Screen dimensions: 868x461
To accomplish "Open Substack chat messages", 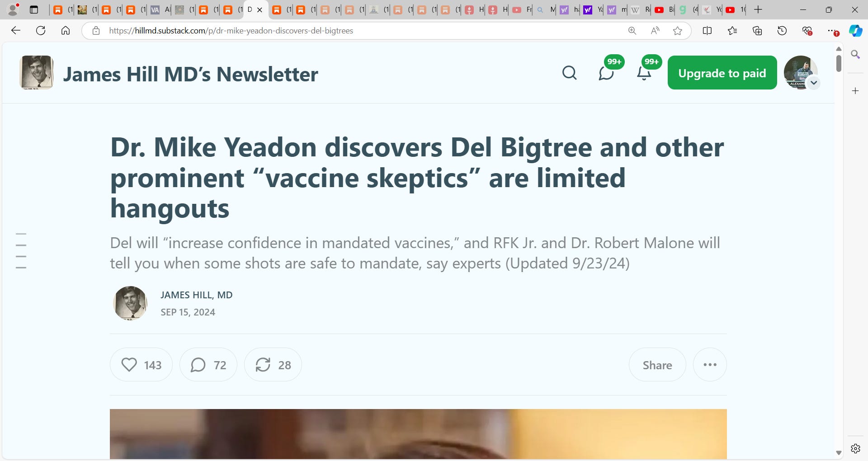I will tap(607, 72).
